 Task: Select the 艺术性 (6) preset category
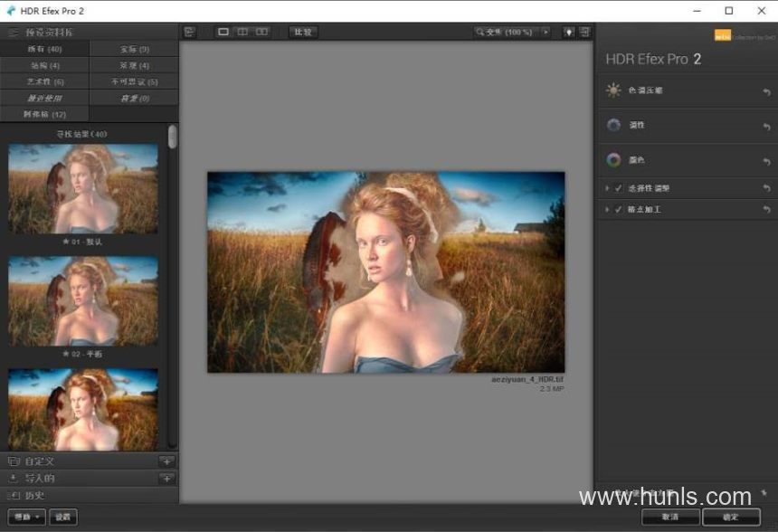click(x=44, y=81)
